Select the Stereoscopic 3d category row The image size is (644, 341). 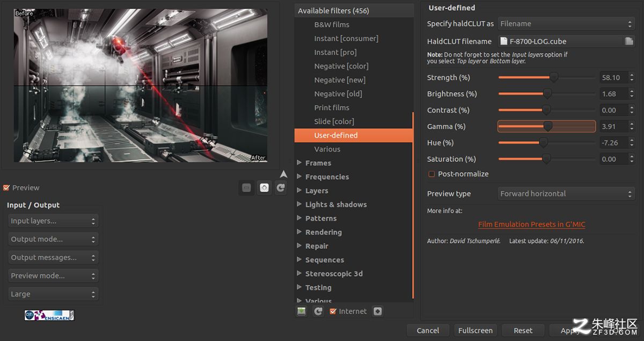point(353,274)
